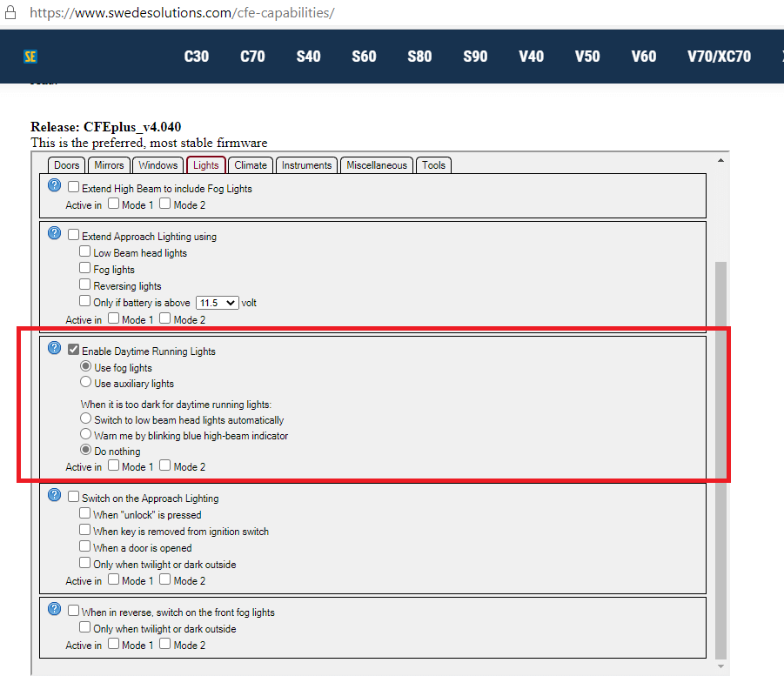Tick Mode 2 under Daytime Running Lights
Viewport: 784px width, 676px height.
pos(165,465)
